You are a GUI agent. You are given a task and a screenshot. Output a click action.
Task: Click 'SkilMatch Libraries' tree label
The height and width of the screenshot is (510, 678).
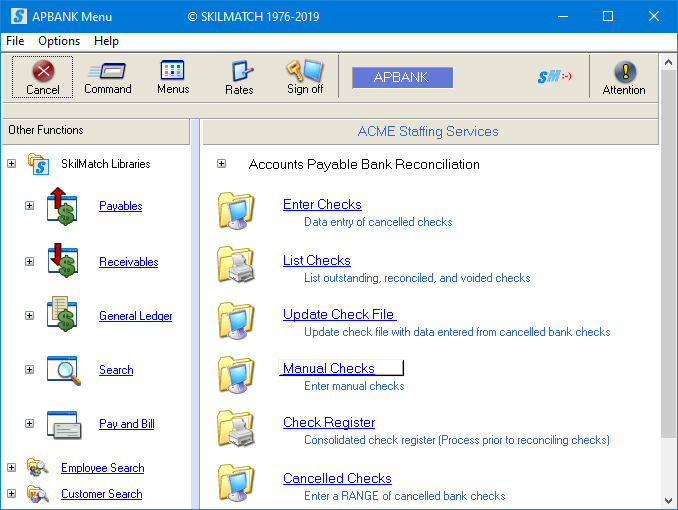click(x=106, y=164)
